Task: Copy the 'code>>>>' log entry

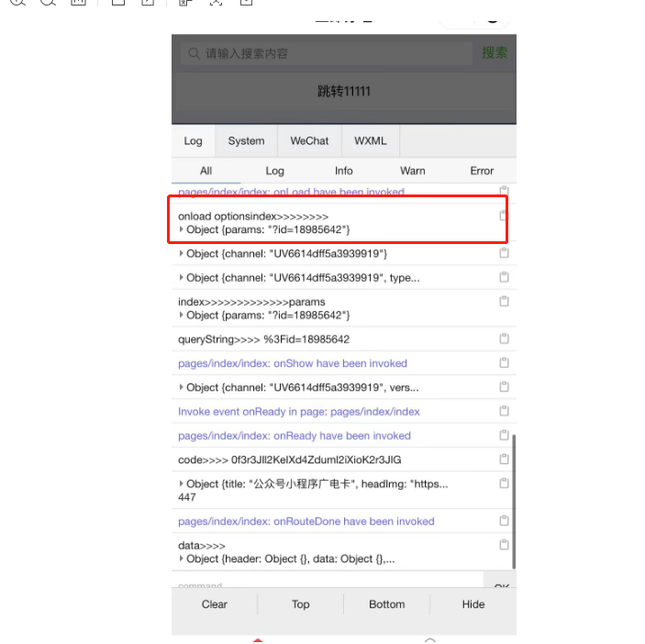Action: point(504,459)
